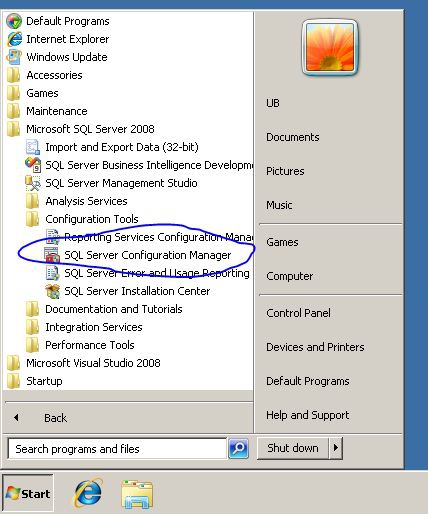Screen dimensions: 428x514
Task: Open Computer from the right pane
Action: (x=290, y=276)
